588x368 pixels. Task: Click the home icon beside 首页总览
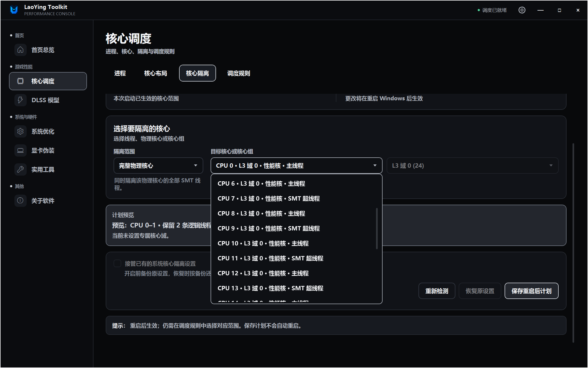(20, 50)
